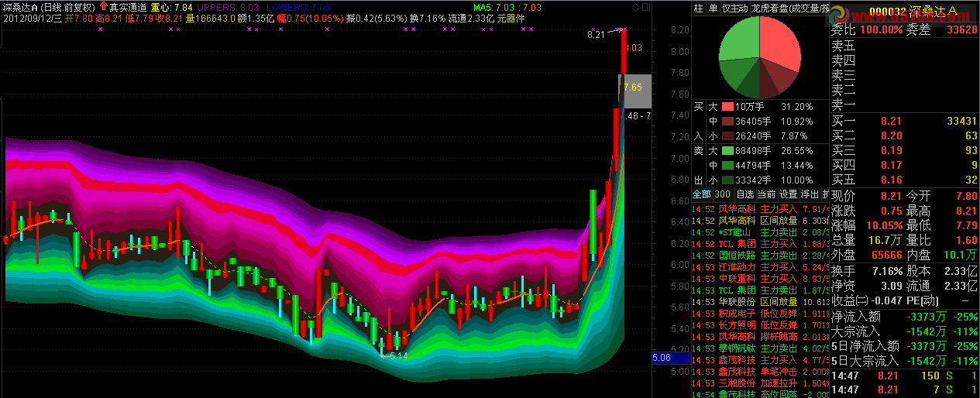The image size is (980, 398).
Task: Select the 柱 chart mode tab
Action: pos(698,8)
